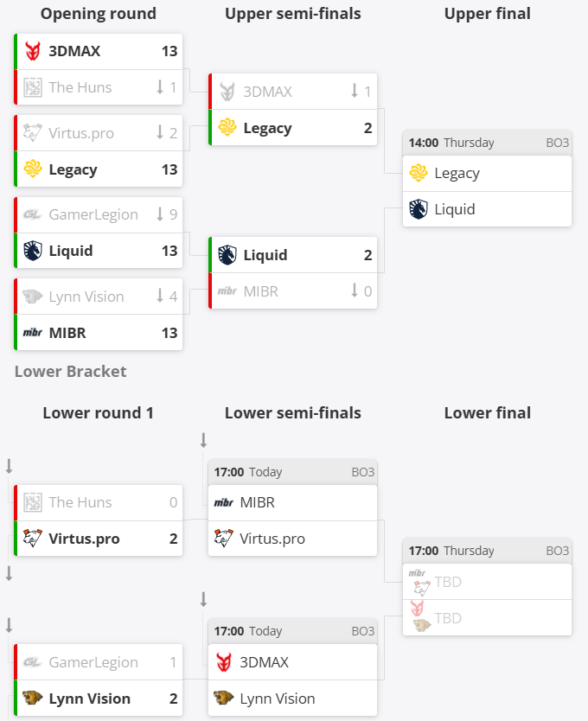Open Virtus.pro name in Lower semi-finals match

272,539
